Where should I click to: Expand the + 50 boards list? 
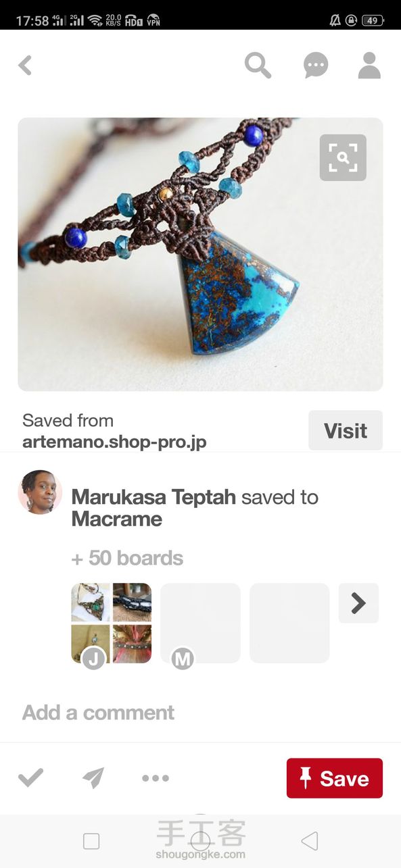(x=127, y=558)
